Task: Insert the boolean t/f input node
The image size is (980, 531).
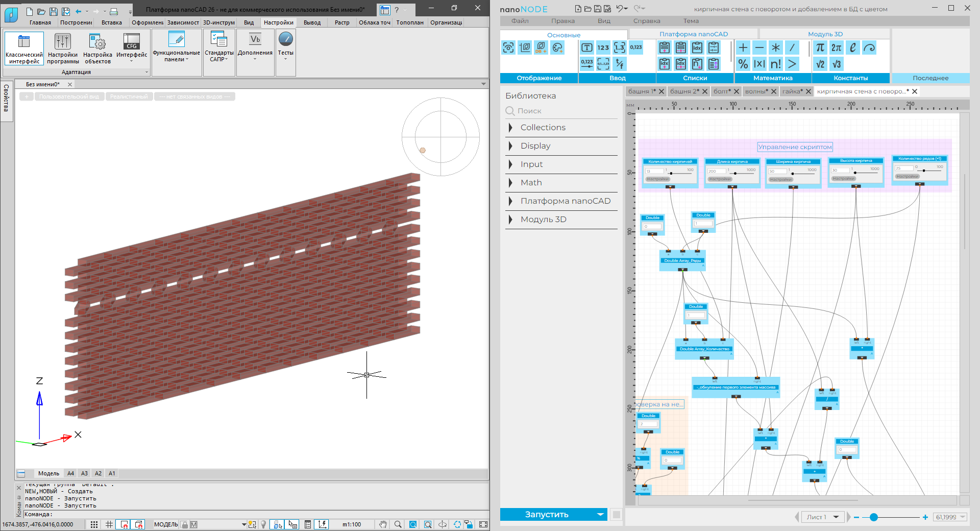Action: click(619, 64)
